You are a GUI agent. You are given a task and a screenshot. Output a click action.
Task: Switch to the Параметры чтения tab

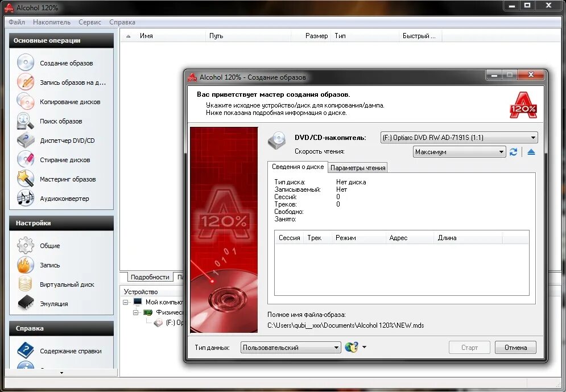pyautogui.click(x=358, y=167)
